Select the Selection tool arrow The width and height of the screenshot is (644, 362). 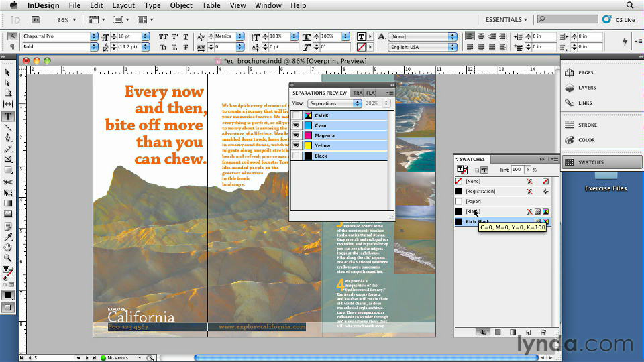(7, 72)
